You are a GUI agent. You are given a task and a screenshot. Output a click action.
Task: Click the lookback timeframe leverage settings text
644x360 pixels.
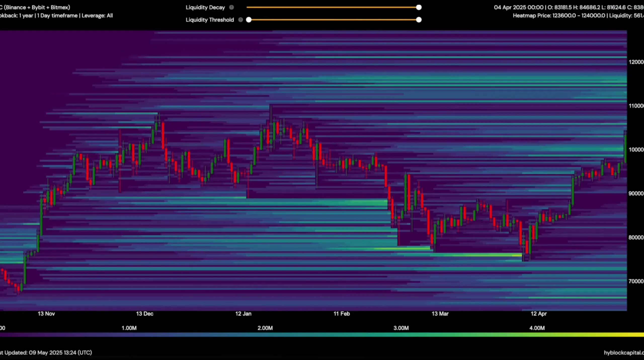[x=57, y=16]
